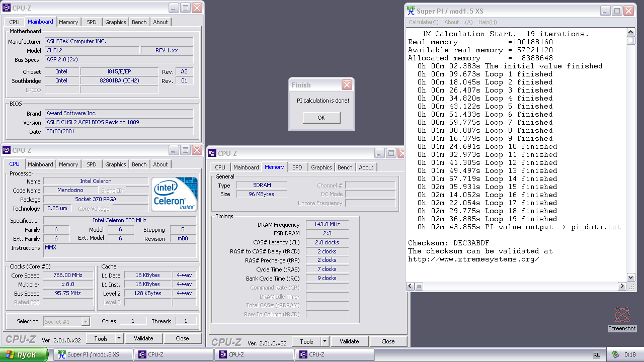Select CPU tab in Memory window
644x362 pixels.
220,167
